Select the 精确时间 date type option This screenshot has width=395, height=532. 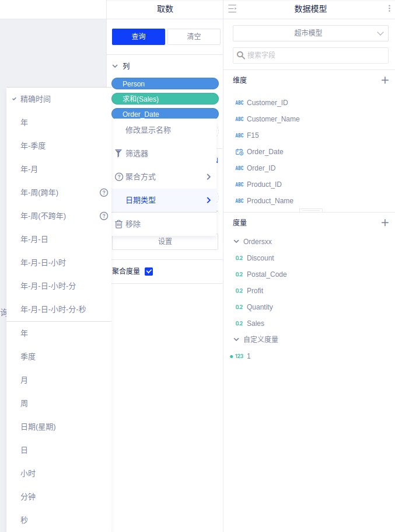click(36, 99)
